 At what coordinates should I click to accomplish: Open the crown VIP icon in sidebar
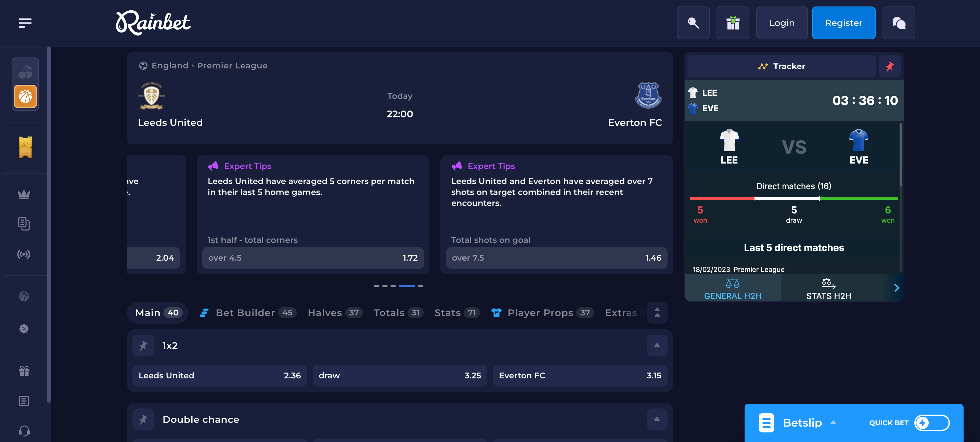tap(24, 194)
